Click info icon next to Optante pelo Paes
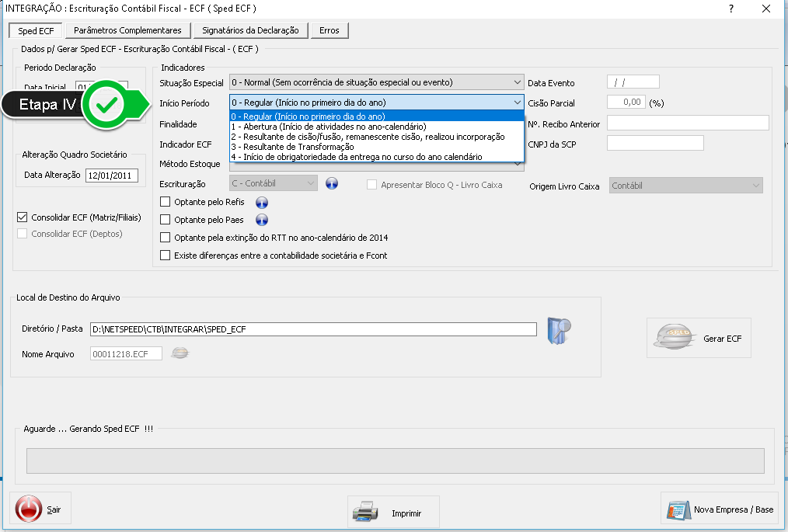This screenshot has height=532, width=788. (261, 220)
